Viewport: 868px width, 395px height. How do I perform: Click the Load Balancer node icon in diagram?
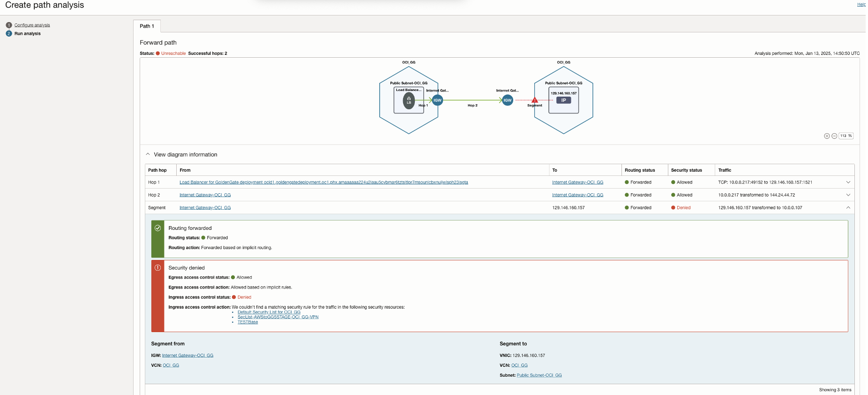pyautogui.click(x=409, y=100)
